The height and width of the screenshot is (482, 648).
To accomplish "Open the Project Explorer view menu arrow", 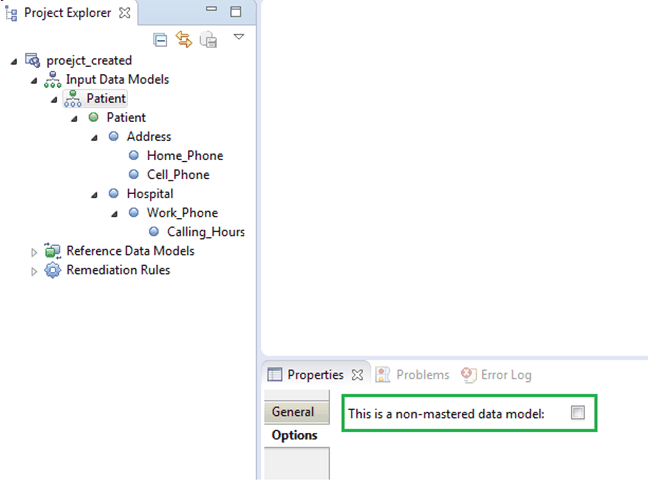I will (x=239, y=37).
